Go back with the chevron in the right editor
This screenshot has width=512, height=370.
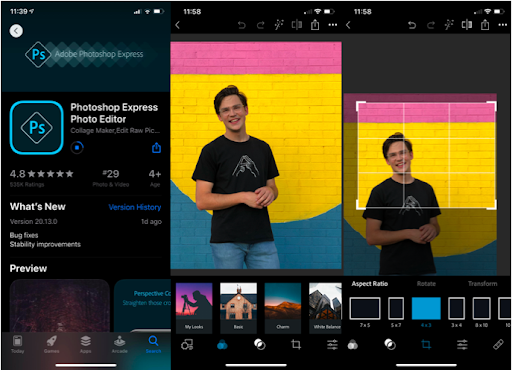click(348, 25)
